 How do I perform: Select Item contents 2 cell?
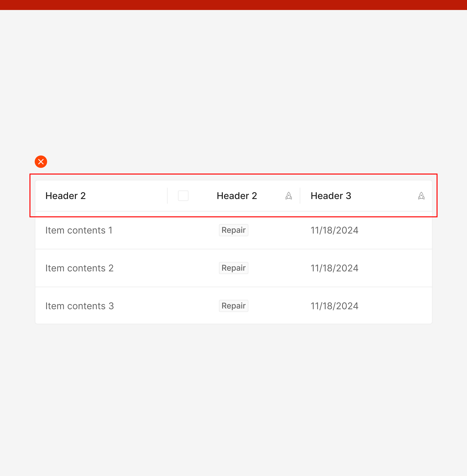coord(79,268)
